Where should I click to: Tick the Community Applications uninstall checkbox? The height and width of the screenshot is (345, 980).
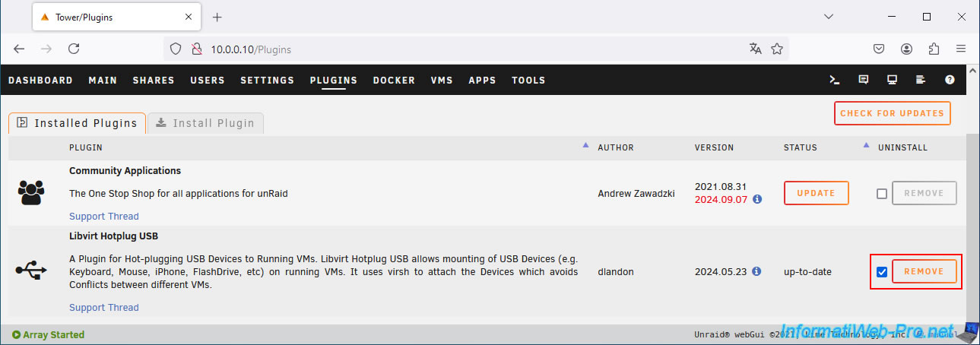coord(882,194)
